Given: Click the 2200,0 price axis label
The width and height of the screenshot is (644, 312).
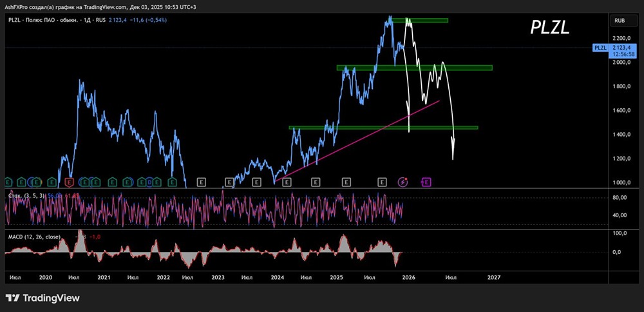Looking at the screenshot, I should pyautogui.click(x=621, y=38).
